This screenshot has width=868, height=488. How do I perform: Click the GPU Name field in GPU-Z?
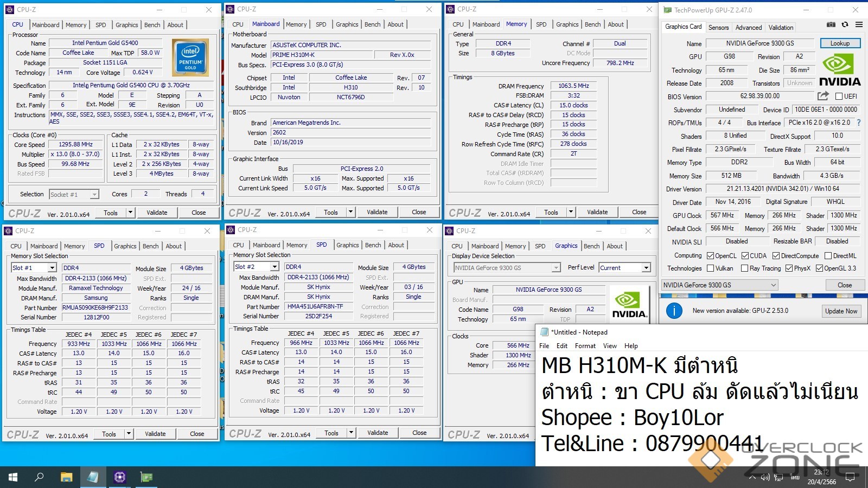[x=759, y=43]
